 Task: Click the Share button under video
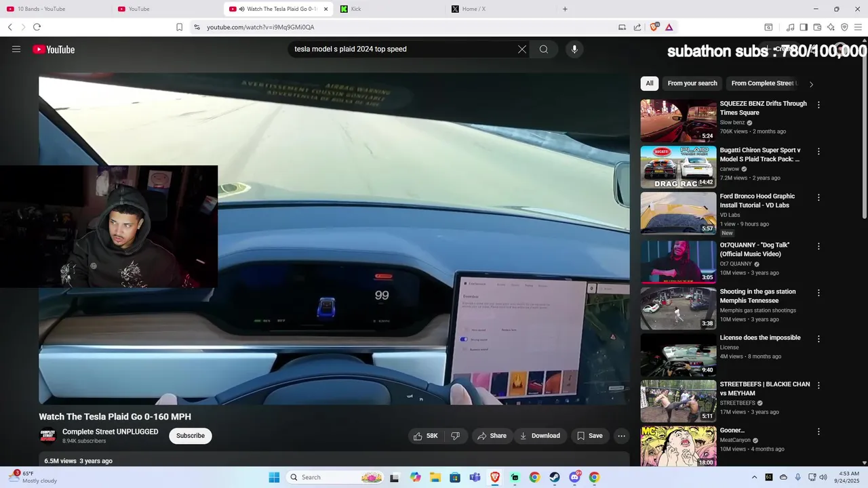coord(492,436)
